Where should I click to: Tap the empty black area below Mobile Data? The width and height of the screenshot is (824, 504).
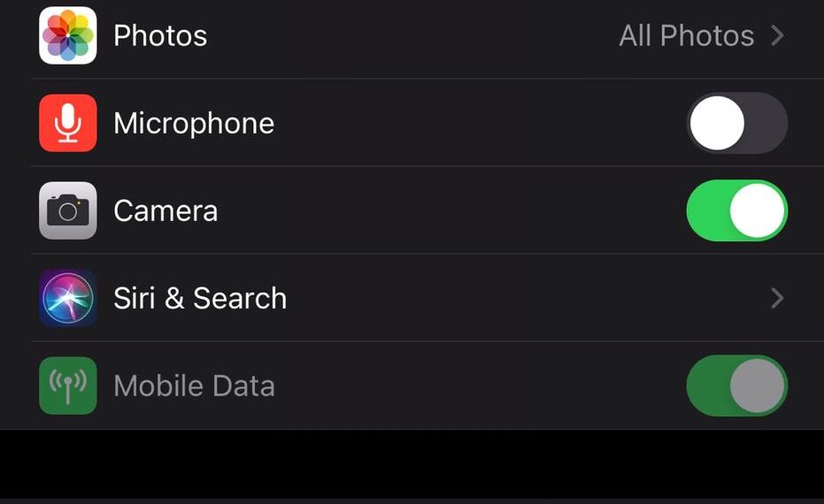pos(412,464)
